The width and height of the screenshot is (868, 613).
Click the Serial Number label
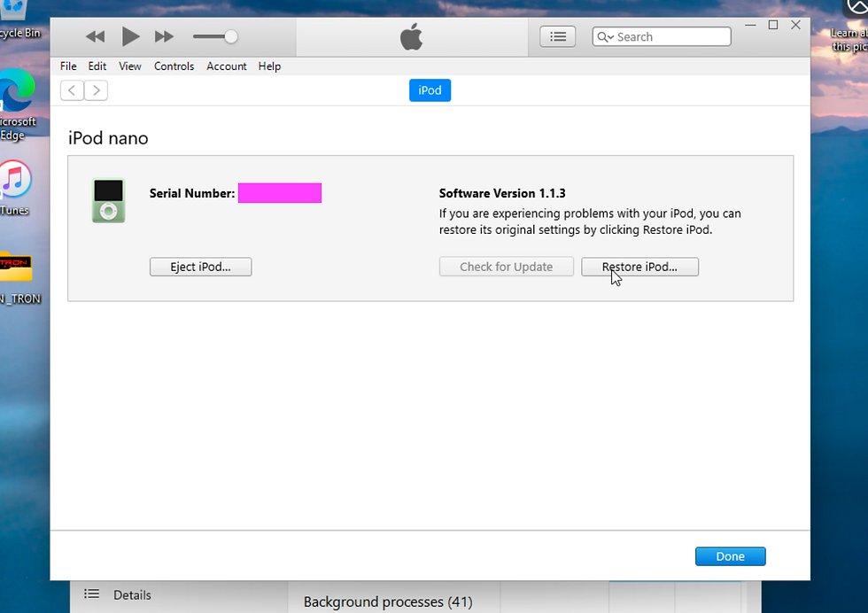click(x=192, y=193)
